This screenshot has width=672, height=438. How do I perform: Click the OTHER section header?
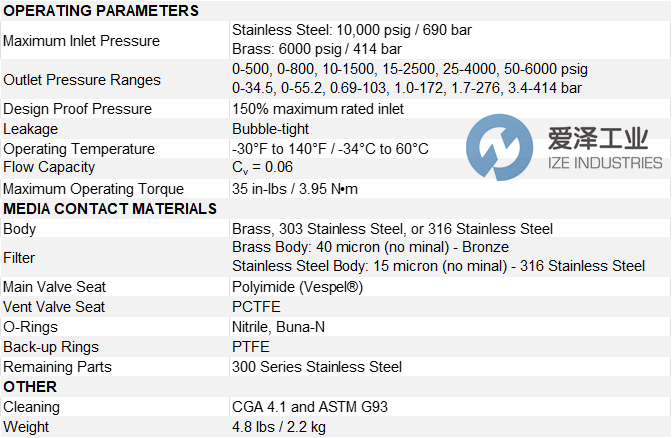pos(30,387)
